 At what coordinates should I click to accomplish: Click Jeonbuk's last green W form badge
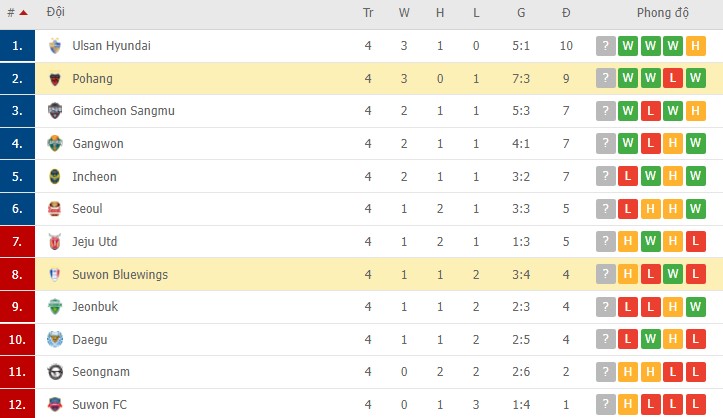(x=695, y=307)
